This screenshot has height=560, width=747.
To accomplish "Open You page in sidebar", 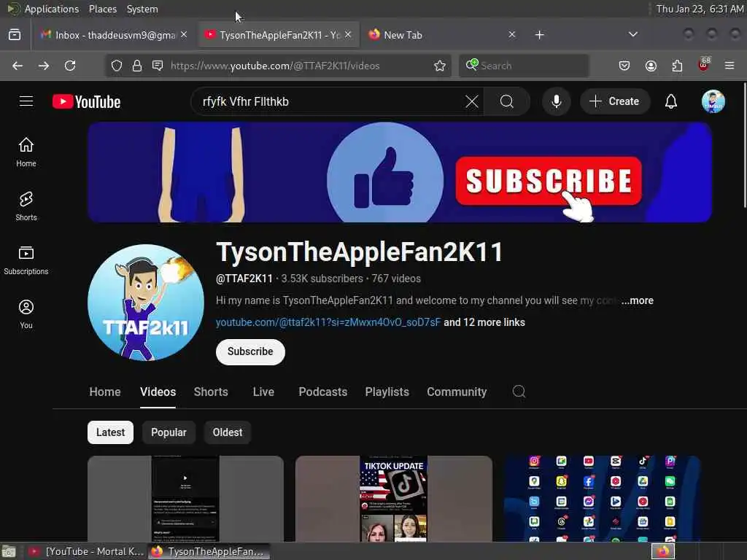I will tap(26, 314).
